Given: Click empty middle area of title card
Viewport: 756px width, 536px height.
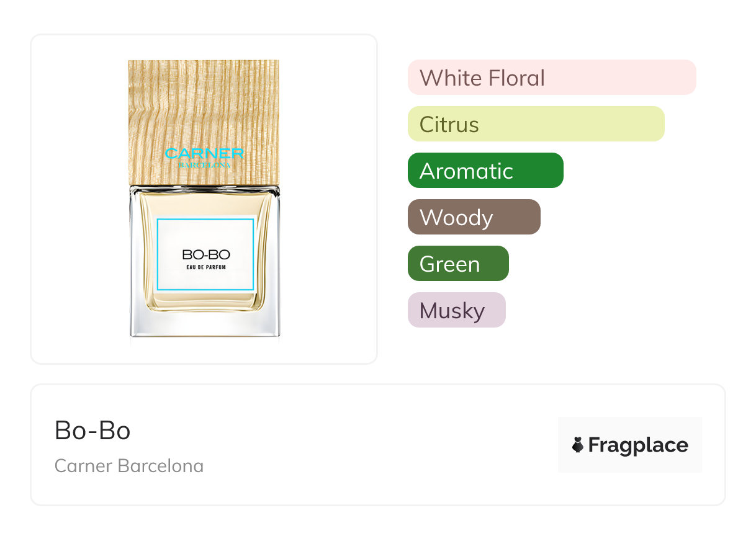Looking at the screenshot, I should tap(372, 445).
